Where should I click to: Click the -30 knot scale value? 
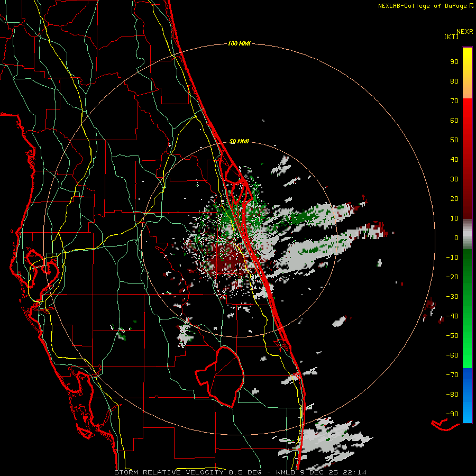[x=452, y=297]
